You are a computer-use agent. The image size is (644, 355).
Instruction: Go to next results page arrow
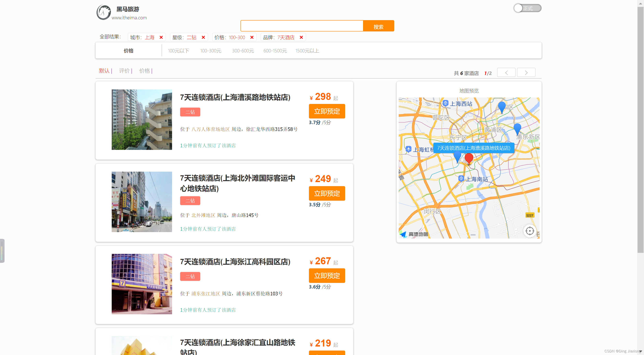click(526, 73)
